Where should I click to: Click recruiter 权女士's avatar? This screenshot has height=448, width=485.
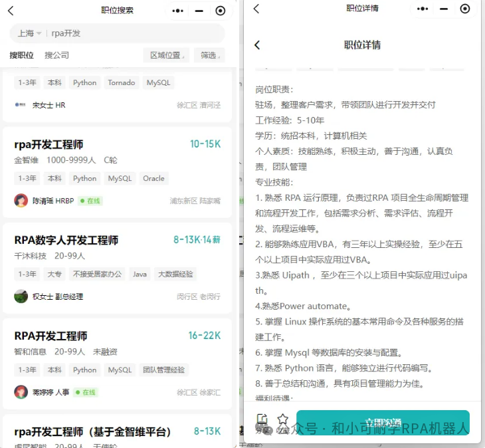21,296
